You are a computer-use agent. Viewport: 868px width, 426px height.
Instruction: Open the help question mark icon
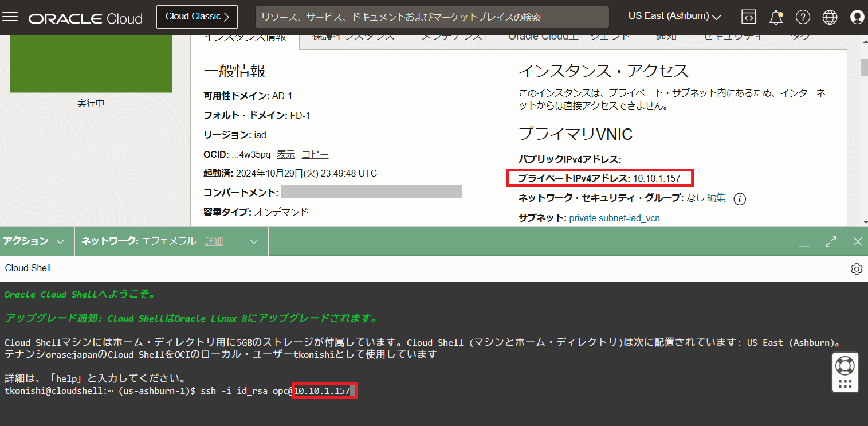(803, 17)
